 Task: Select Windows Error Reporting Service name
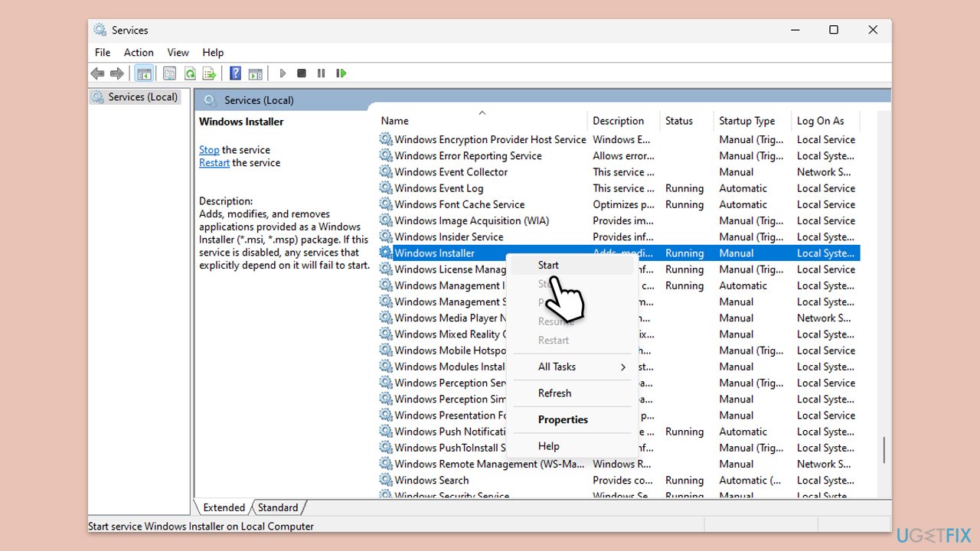tap(468, 156)
